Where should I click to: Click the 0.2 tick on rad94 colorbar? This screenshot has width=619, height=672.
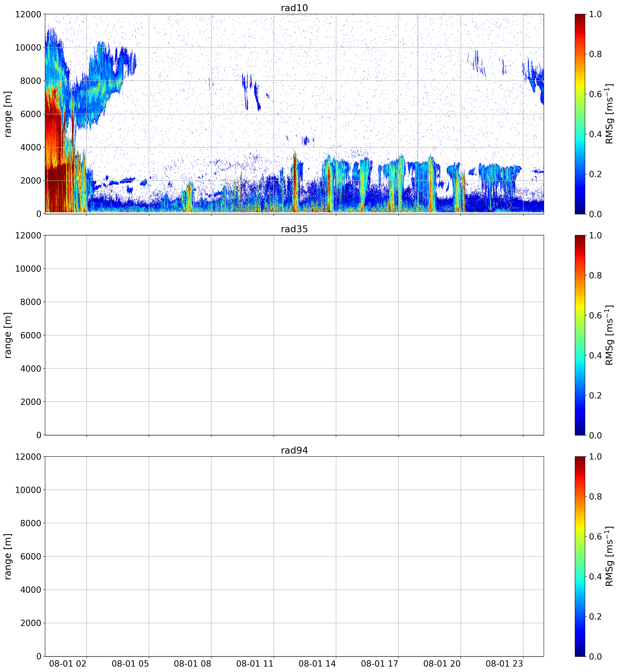595,617
